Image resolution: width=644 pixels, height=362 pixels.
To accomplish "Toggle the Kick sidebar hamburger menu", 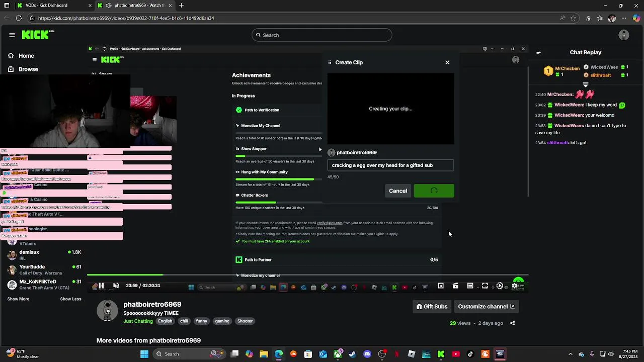I will [x=12, y=35].
